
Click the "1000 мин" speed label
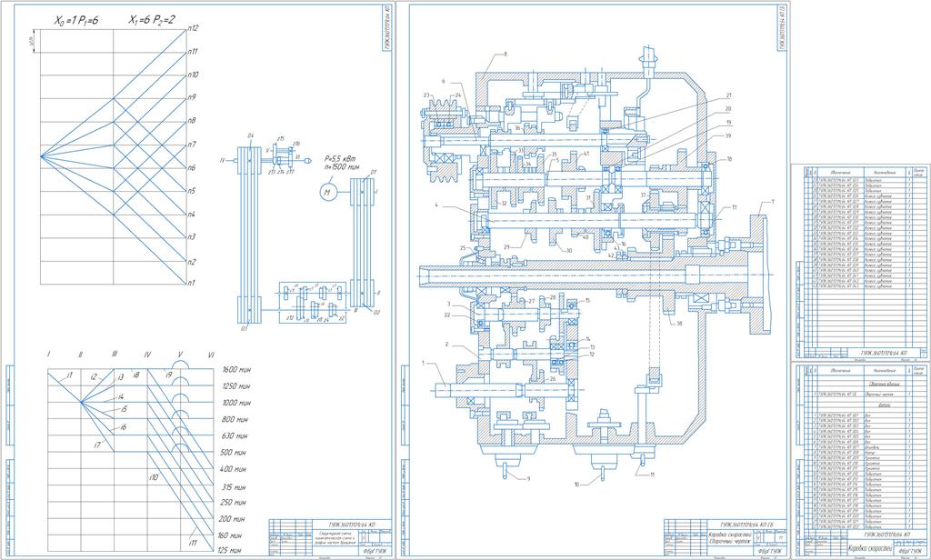coord(235,403)
